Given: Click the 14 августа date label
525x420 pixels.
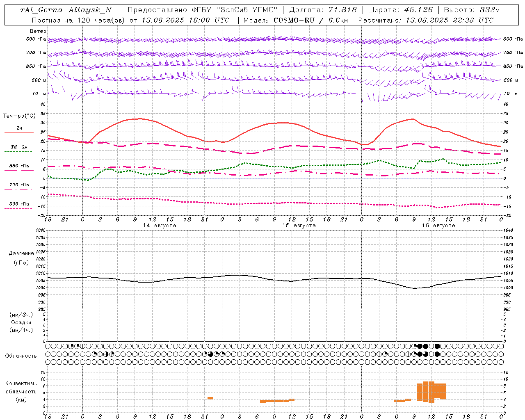Looking at the screenshot, I should click(x=160, y=226).
